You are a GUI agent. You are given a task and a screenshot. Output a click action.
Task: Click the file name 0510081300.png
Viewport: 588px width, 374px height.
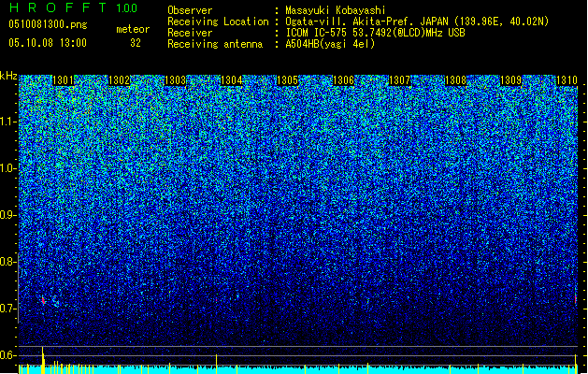[48, 24]
